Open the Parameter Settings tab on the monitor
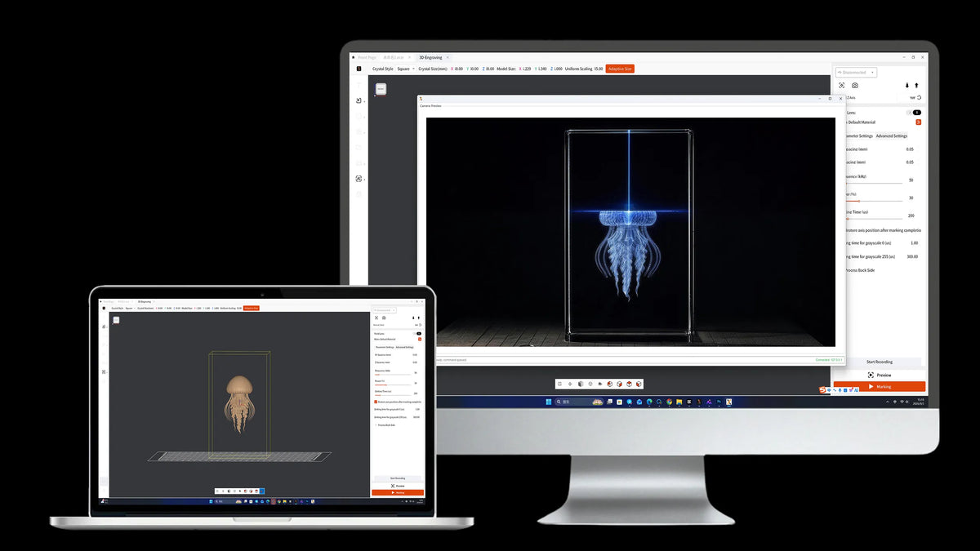The image size is (980, 551). point(857,136)
